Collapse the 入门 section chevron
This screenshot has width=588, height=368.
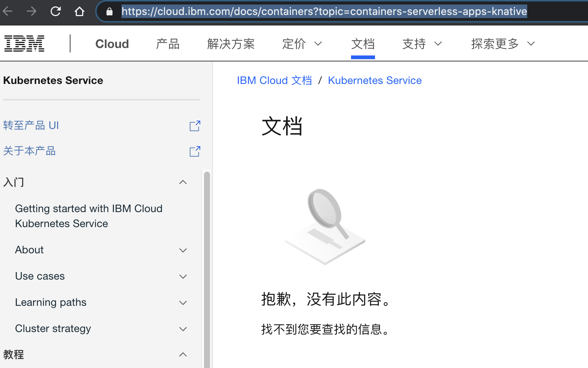pos(183,183)
